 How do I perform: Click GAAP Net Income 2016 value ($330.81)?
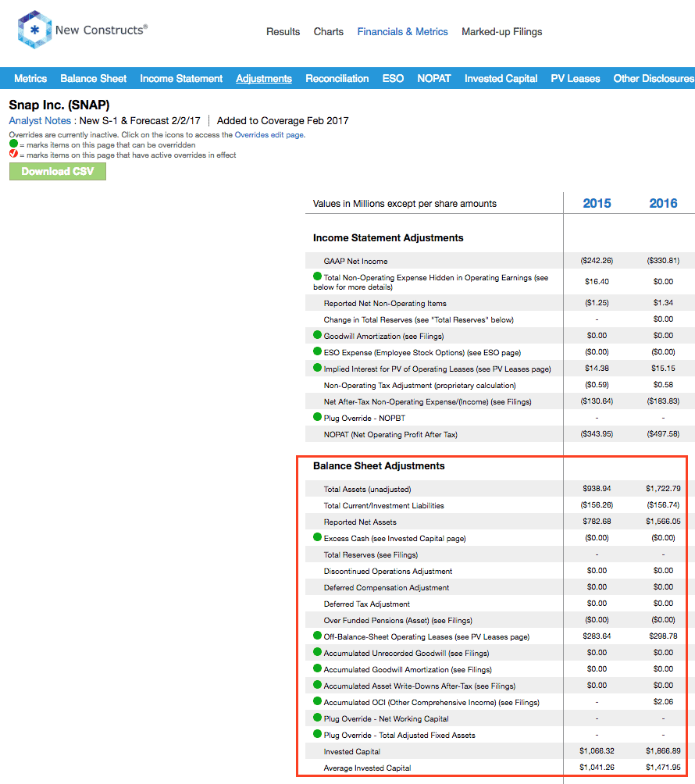click(663, 261)
